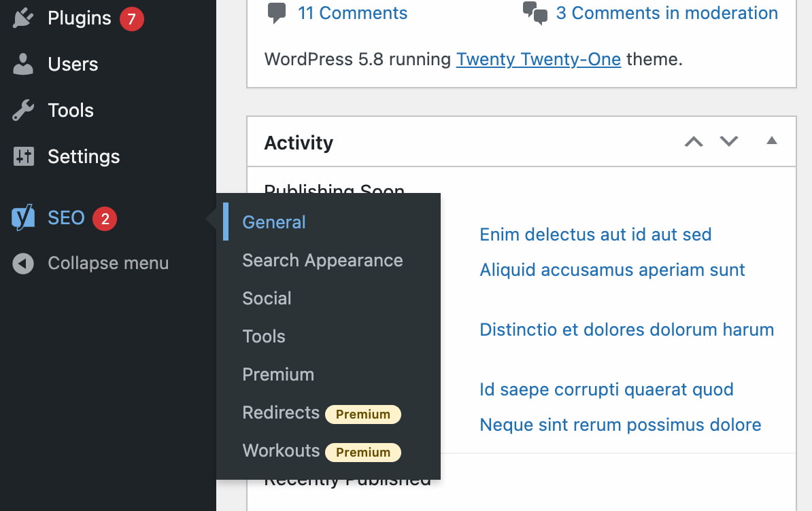
Task: Click the red Plugins update count badge
Action: point(131,19)
